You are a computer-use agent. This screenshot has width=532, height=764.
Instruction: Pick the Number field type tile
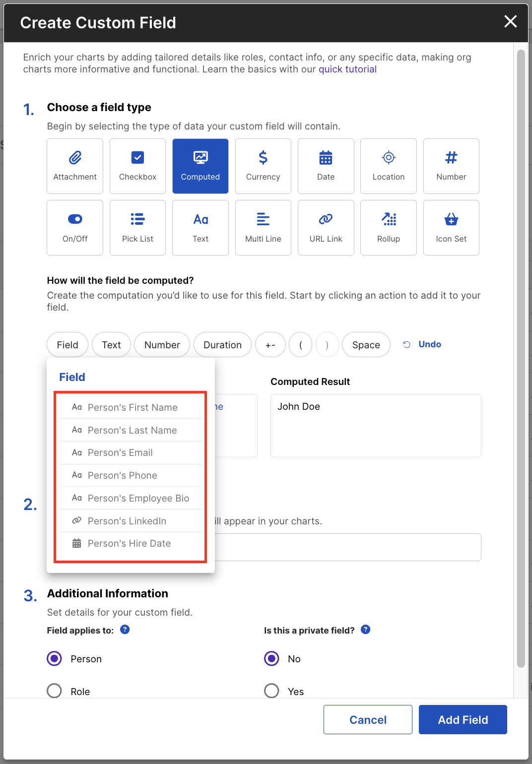(x=451, y=166)
